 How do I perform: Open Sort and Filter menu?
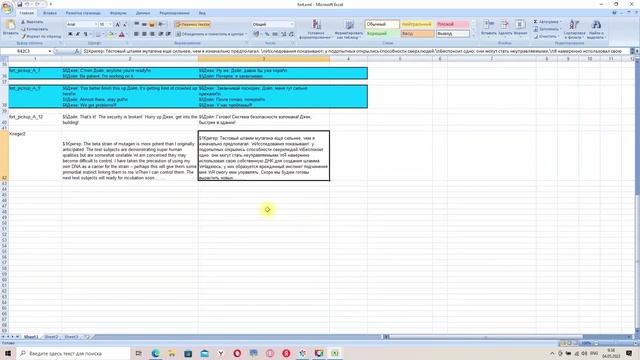pos(574,29)
